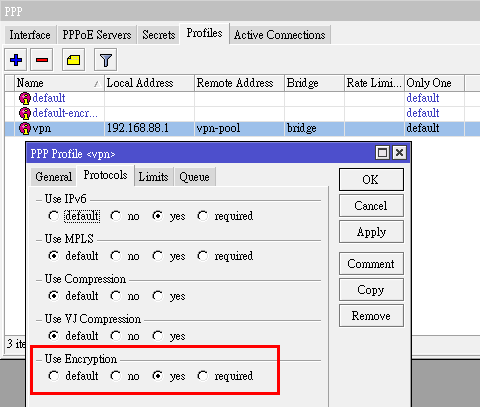Open the Queue tab in dialog
Image resolution: width=480 pixels, height=407 pixels.
(194, 177)
